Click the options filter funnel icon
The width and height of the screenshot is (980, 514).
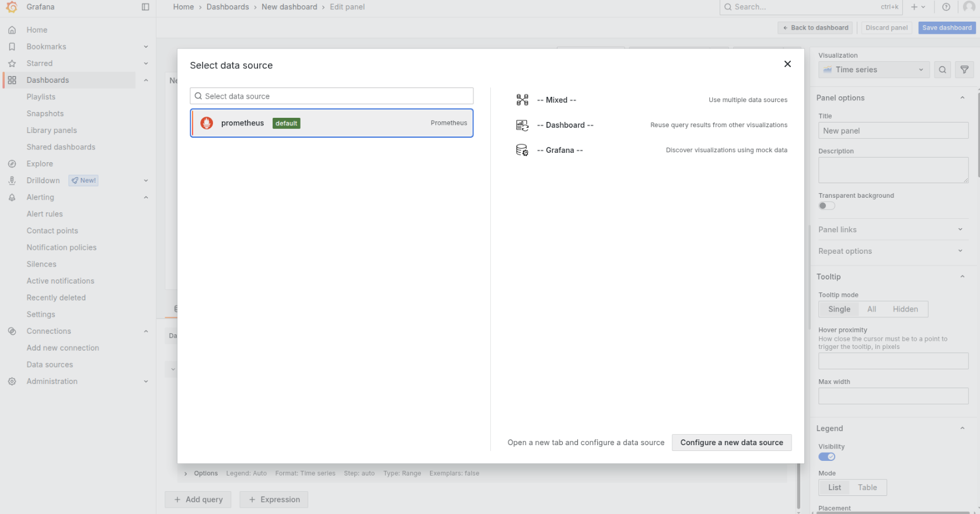964,69
